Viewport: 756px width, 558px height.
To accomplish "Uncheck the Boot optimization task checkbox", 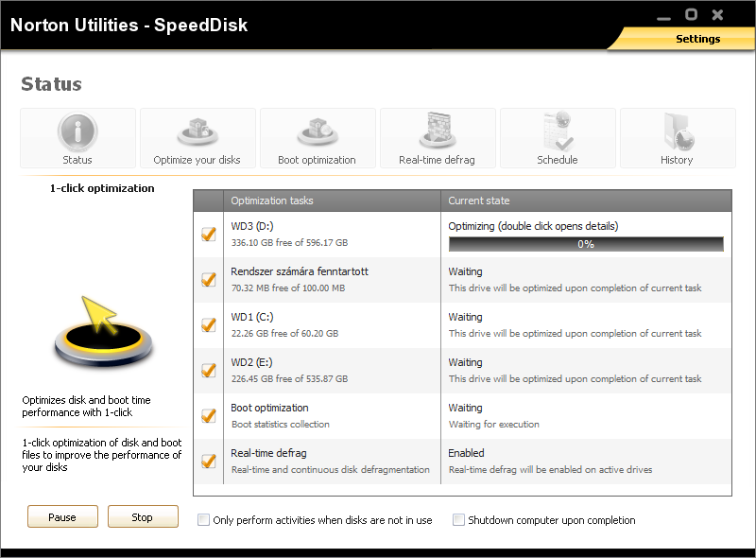I will click(209, 415).
